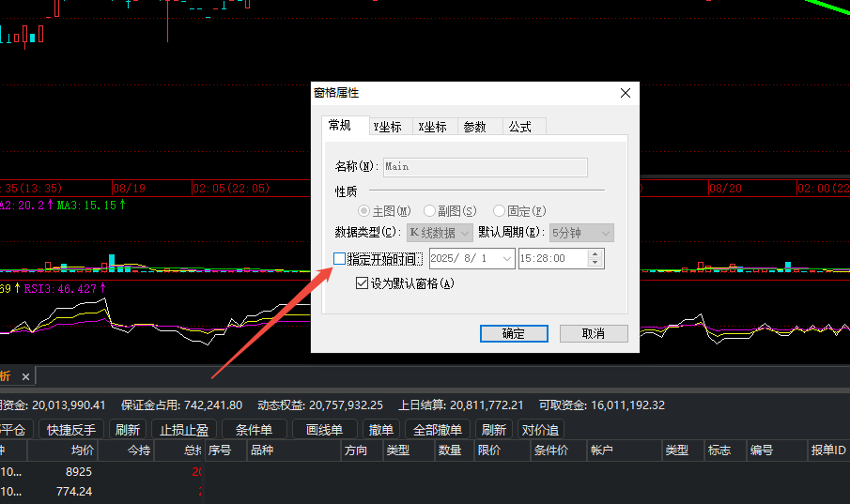Click the 确定 button
850x504 pixels.
coord(513,333)
